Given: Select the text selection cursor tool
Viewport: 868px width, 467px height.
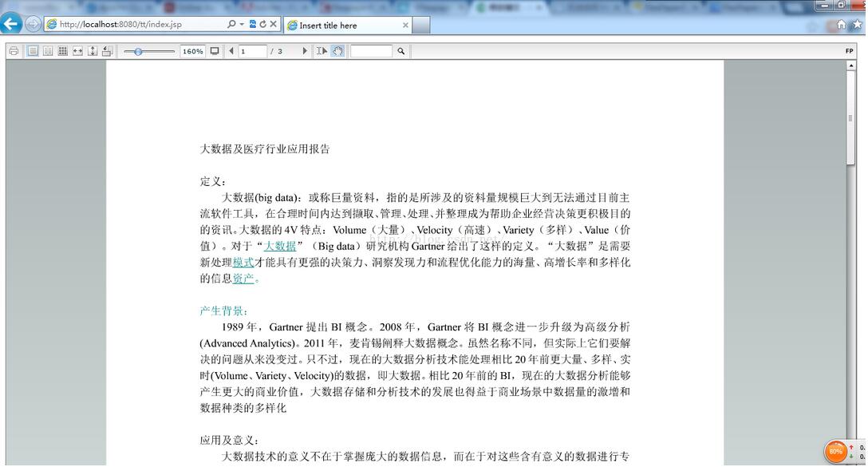Looking at the screenshot, I should [x=322, y=51].
